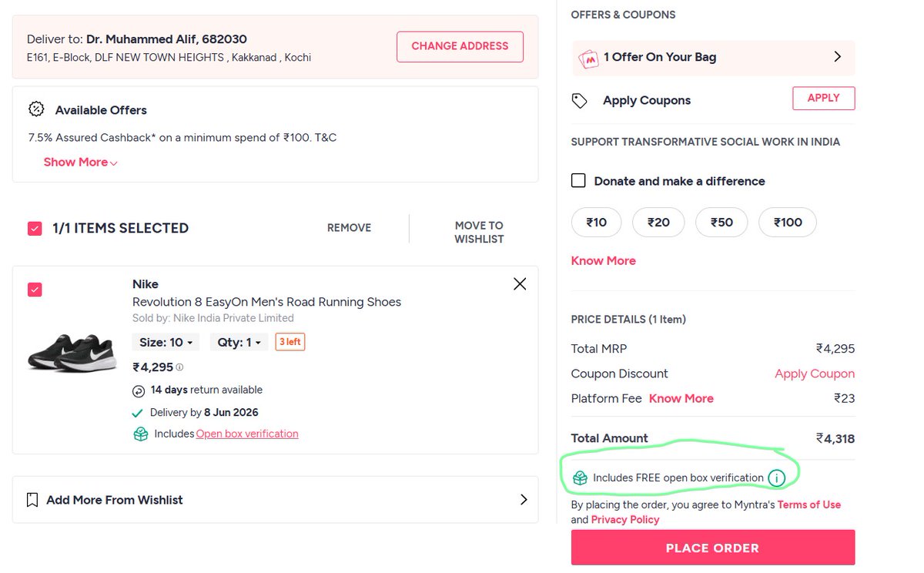Click the Apply Coupon link in price details

815,374
